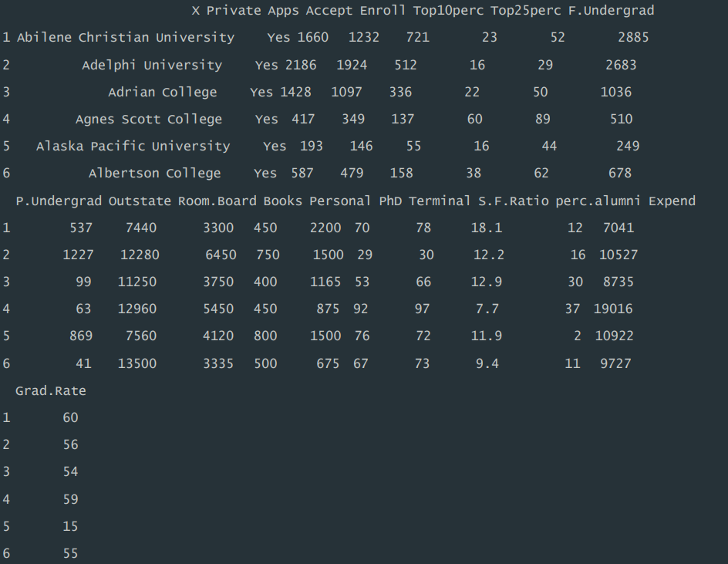Click Expend value 9727

point(615,363)
